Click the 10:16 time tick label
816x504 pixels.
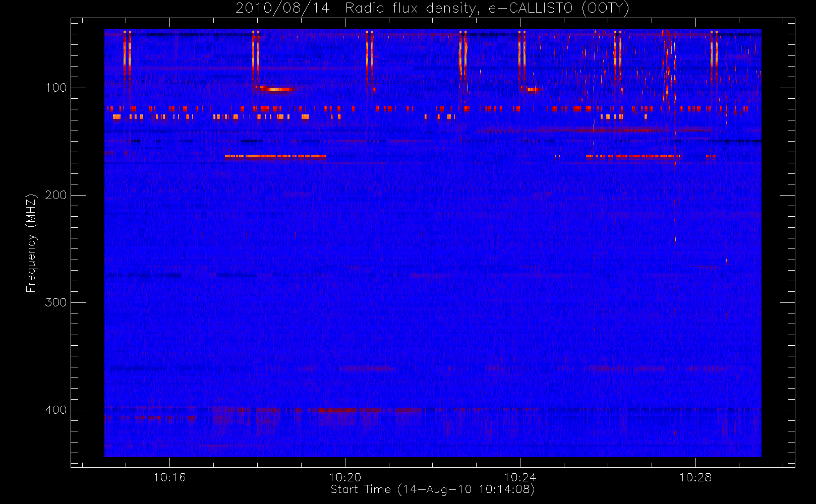169,477
